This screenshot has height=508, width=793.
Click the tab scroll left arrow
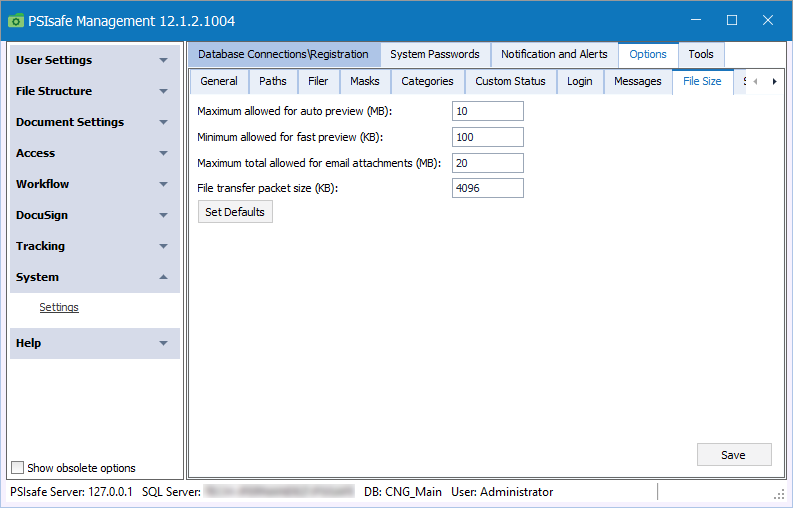[x=755, y=81]
